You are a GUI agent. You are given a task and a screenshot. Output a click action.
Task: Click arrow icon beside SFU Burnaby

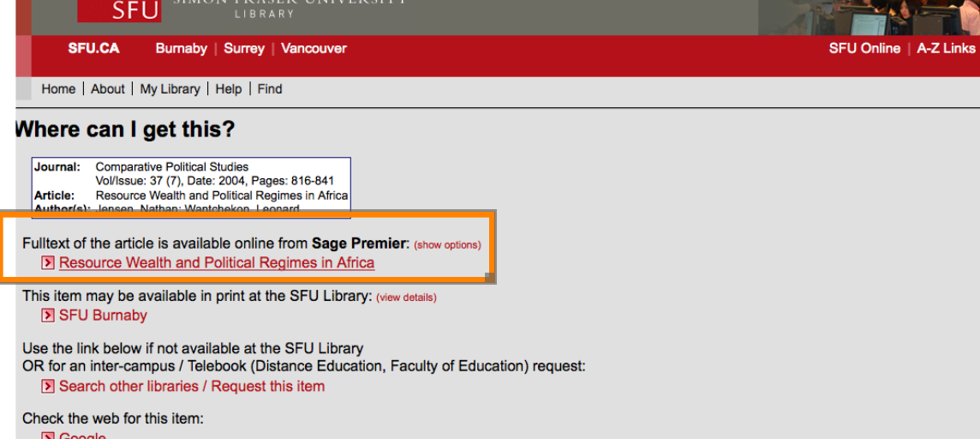(x=48, y=316)
